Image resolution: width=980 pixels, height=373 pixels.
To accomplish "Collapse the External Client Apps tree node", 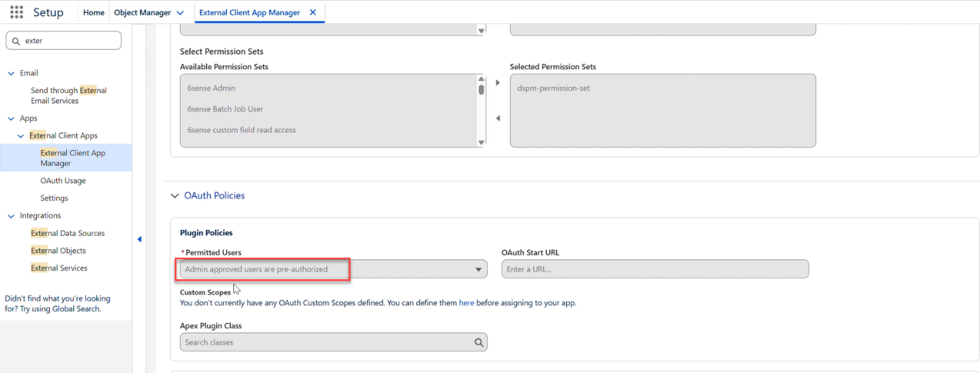I will 21,136.
